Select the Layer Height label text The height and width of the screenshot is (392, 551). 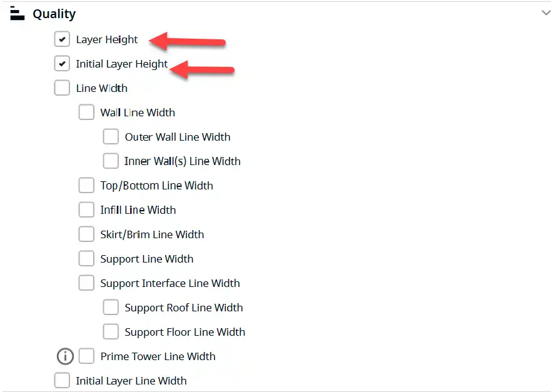(107, 39)
